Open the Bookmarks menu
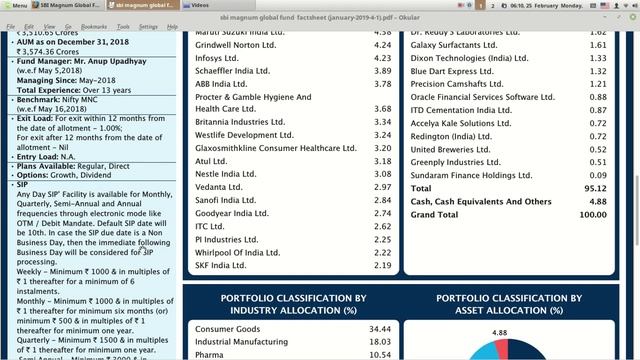Viewport: 640px width, 360px height. tap(94, 27)
